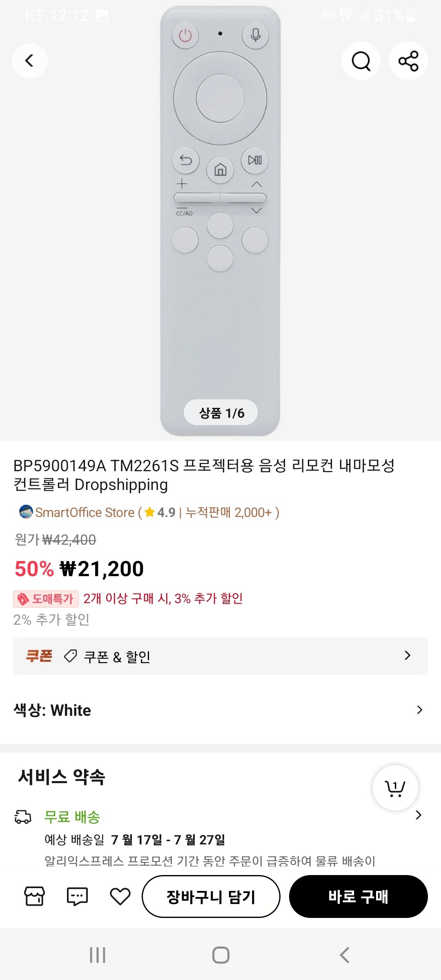The height and width of the screenshot is (980, 441).
Task: Click the 장바구니 담기 button
Action: point(211,896)
